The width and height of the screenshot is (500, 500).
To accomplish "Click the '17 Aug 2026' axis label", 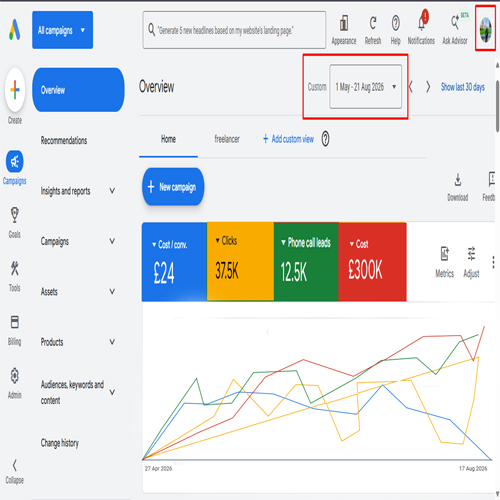I will 473,468.
